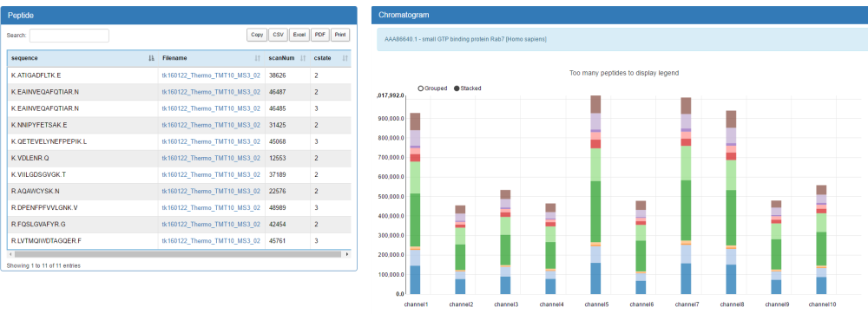Click the 'Showing 1 to 11 of 11 entries' text
The image size is (868, 314).
coord(43,266)
